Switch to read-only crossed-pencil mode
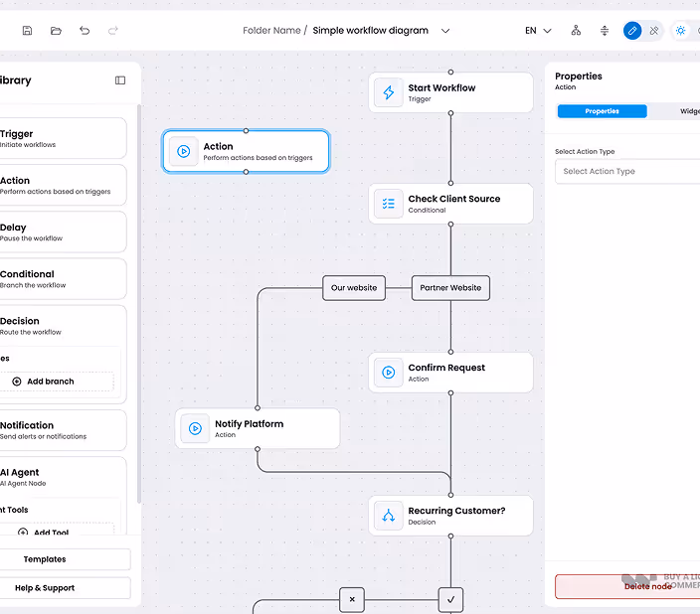This screenshot has width=700, height=614. click(654, 31)
